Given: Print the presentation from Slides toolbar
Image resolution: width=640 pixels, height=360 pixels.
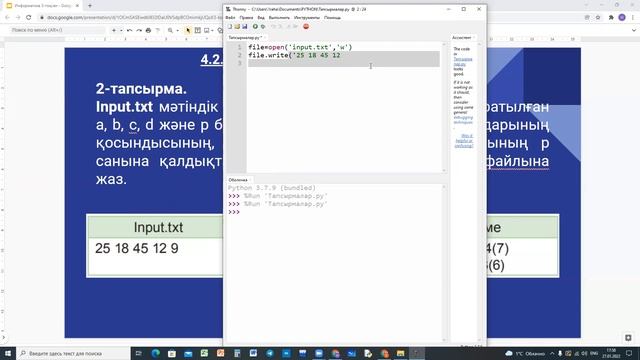Looking at the screenshot, I should click(148, 30).
